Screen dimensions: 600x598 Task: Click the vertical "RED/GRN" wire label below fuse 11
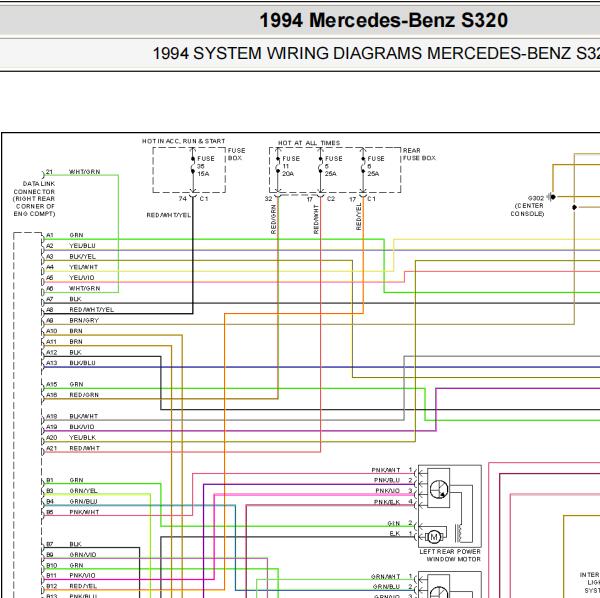pyautogui.click(x=273, y=219)
